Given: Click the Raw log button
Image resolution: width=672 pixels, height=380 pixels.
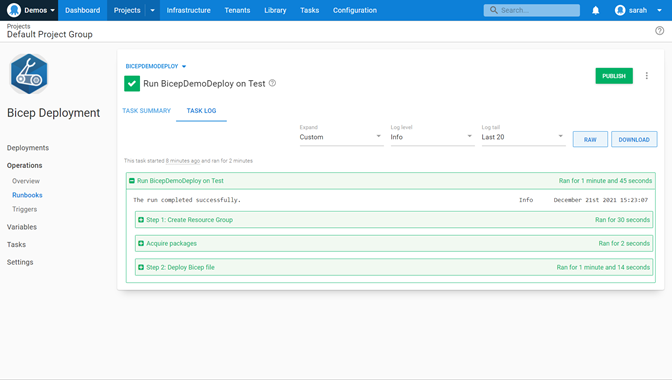Looking at the screenshot, I should tap(590, 139).
